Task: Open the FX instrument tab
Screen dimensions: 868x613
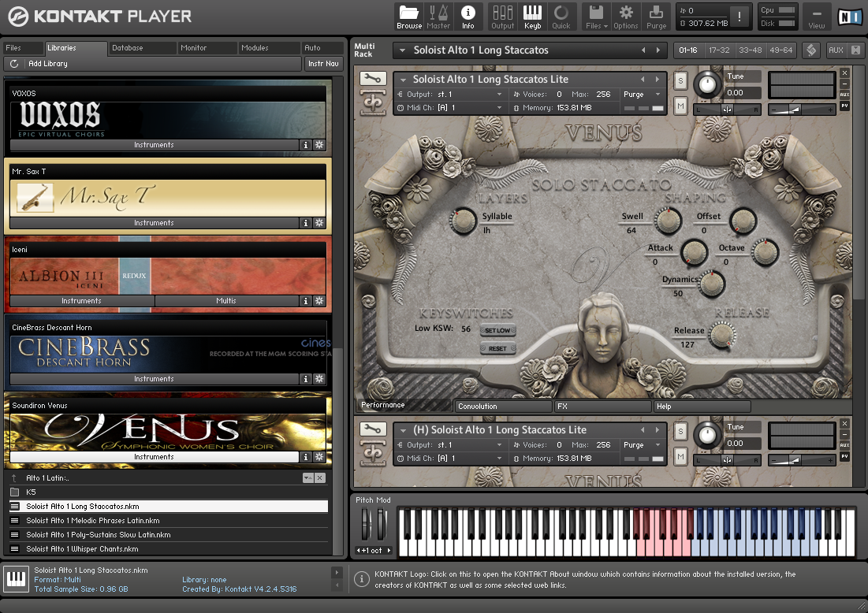Action: point(603,406)
